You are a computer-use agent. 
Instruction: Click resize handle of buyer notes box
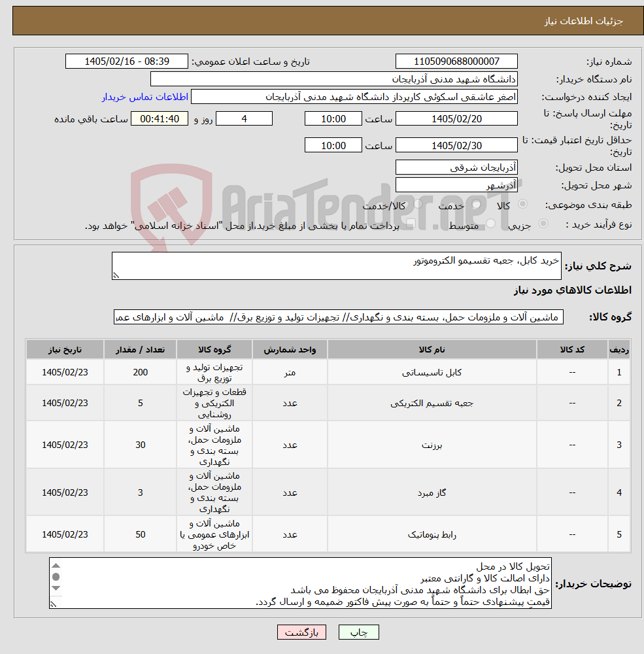click(54, 604)
